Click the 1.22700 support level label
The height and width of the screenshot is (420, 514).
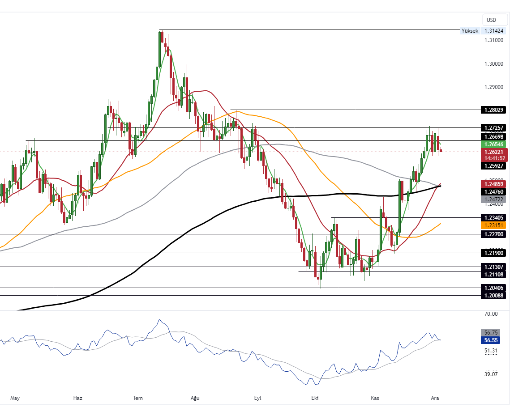493,234
